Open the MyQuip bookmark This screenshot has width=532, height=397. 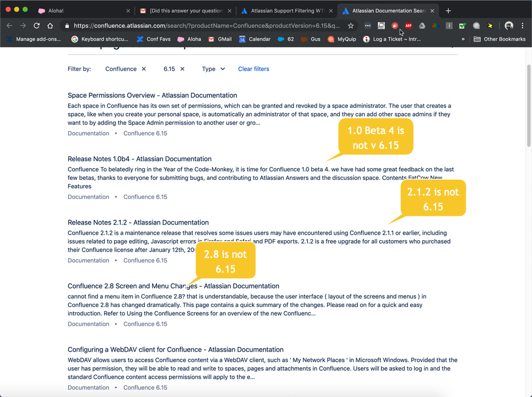(x=342, y=39)
